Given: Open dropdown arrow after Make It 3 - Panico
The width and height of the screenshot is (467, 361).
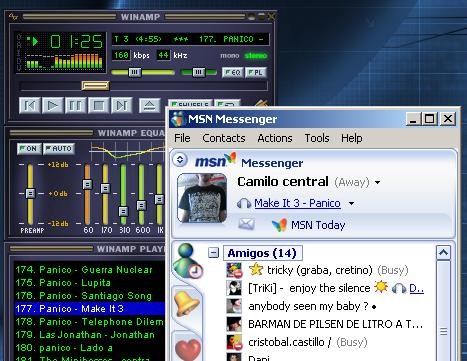Looking at the screenshot, I should [x=351, y=203].
